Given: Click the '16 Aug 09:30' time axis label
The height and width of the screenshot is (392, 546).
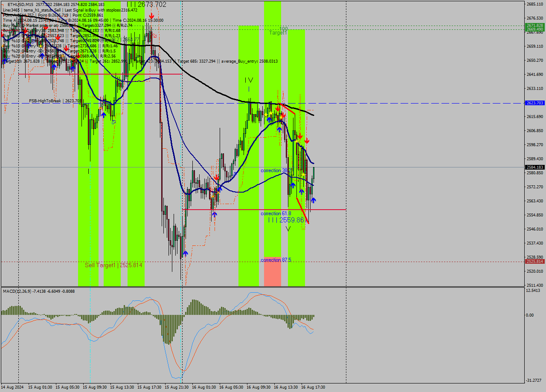Looking at the screenshot, I should click(x=258, y=387).
